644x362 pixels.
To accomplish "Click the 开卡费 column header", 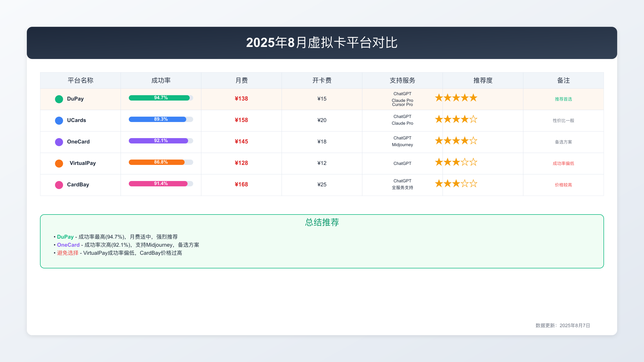I will point(322,80).
